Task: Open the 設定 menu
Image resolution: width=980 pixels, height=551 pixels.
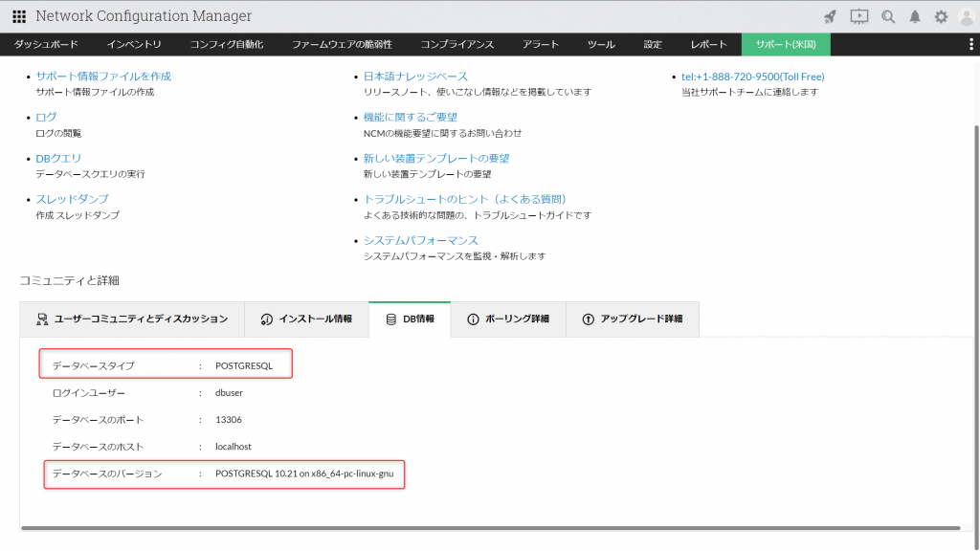Action: pos(653,44)
